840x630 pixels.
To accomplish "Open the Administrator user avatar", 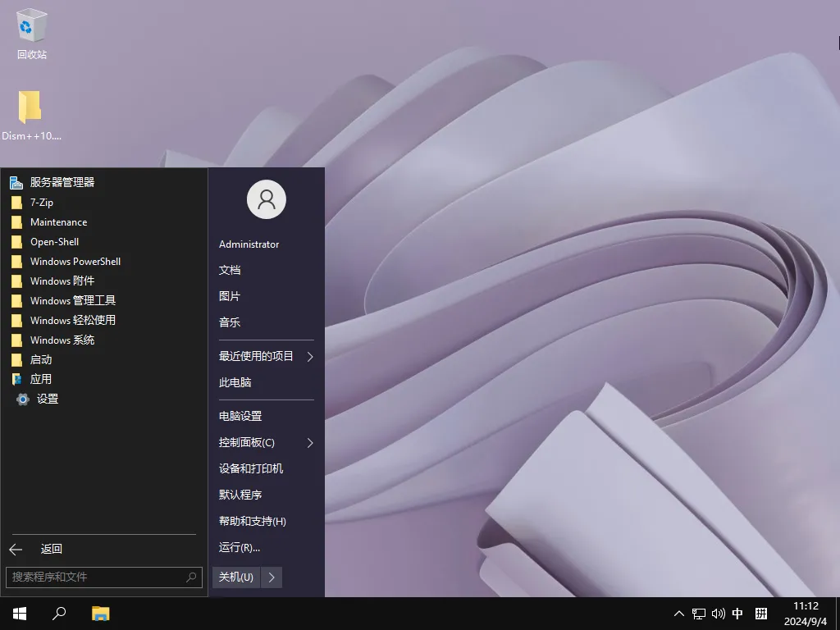I will 266,199.
